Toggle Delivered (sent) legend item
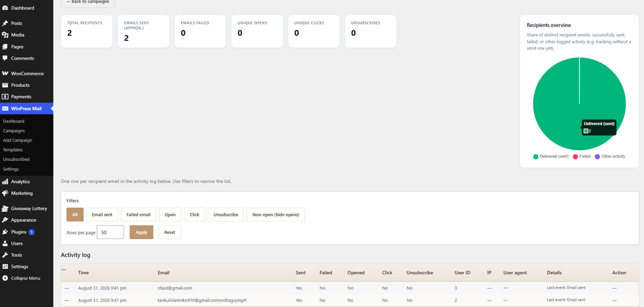The height and width of the screenshot is (307, 644). [x=551, y=157]
